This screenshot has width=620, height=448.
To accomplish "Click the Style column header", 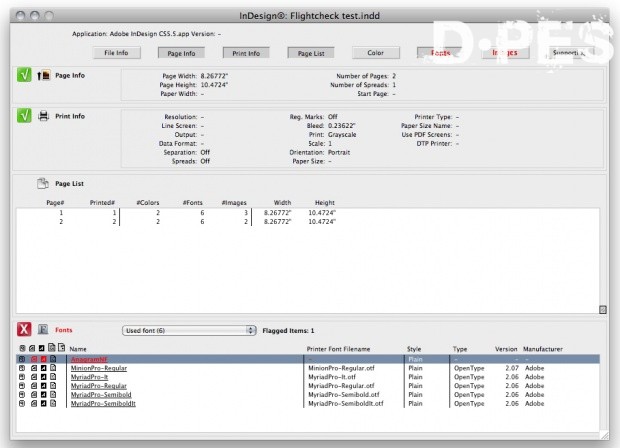I will click(414, 349).
